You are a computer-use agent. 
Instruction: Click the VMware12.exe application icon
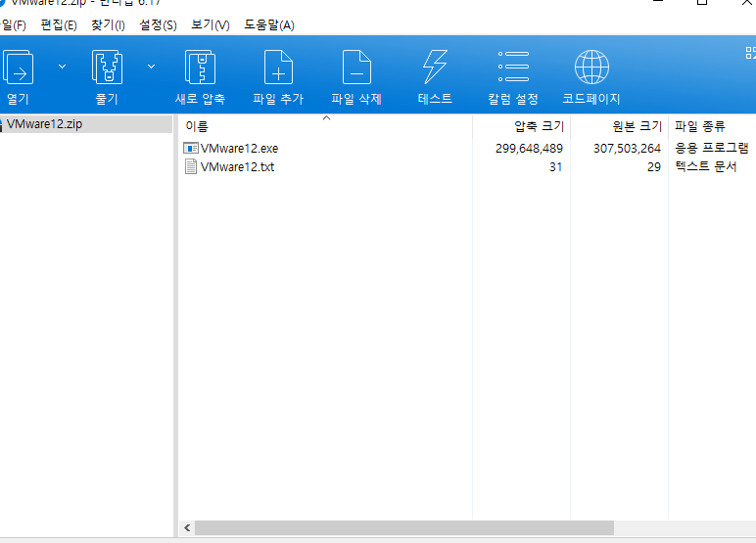[x=191, y=148]
